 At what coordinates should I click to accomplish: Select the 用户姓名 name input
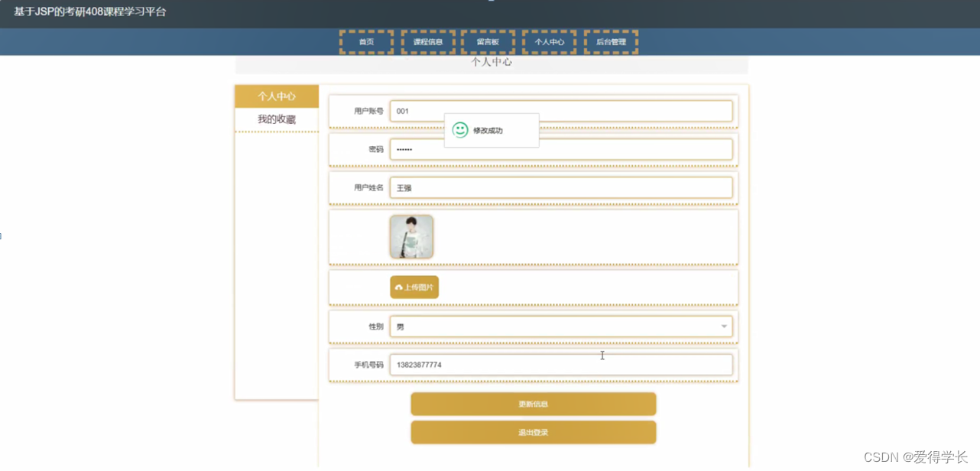[x=561, y=187]
